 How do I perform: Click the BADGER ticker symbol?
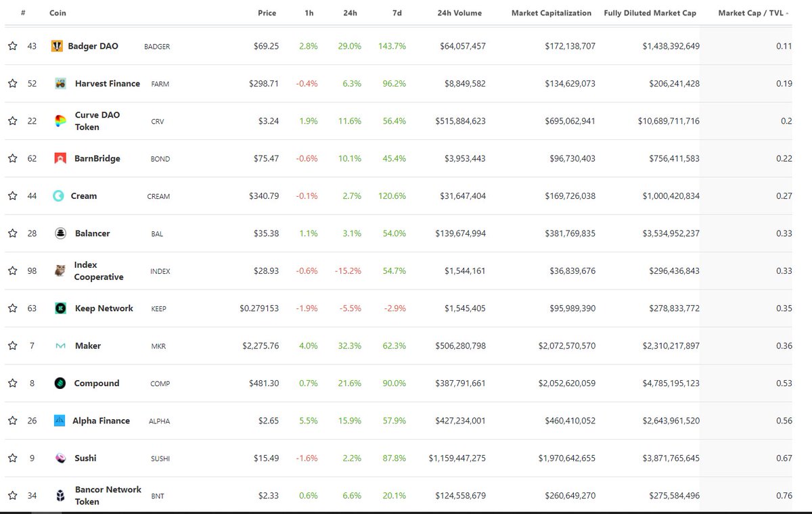[157, 47]
